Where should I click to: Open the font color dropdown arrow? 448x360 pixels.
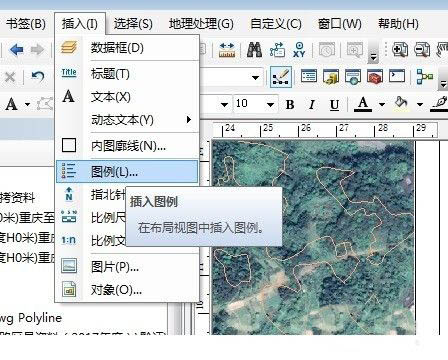[382, 105]
